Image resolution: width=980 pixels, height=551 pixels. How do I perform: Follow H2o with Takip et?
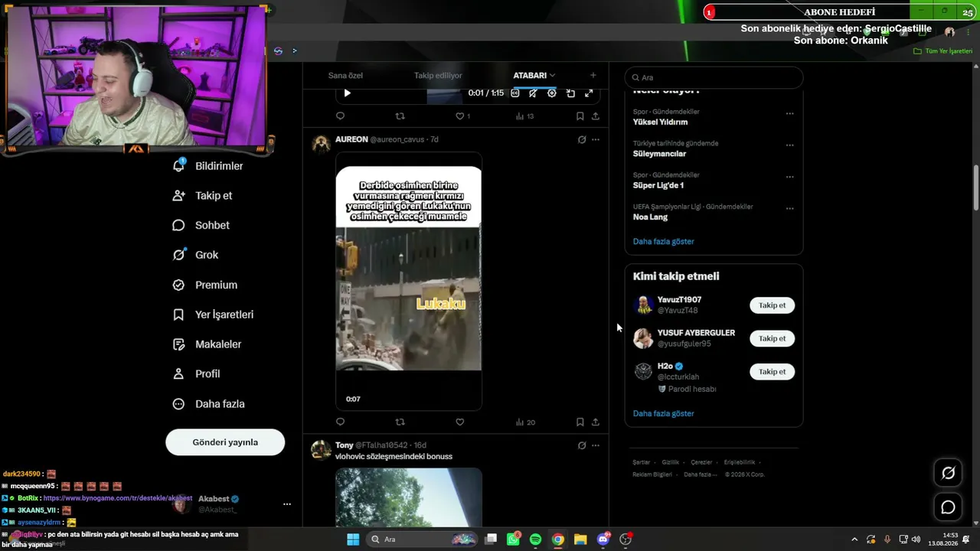coord(772,371)
